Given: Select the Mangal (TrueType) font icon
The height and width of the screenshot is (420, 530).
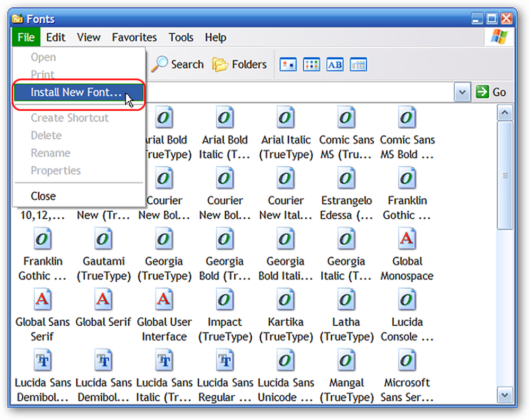Looking at the screenshot, I should coord(347,360).
